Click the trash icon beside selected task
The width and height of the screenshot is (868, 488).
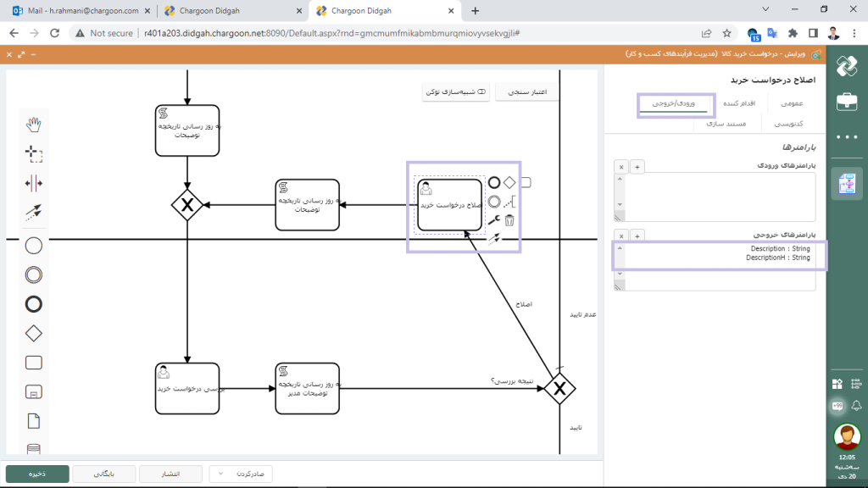509,220
